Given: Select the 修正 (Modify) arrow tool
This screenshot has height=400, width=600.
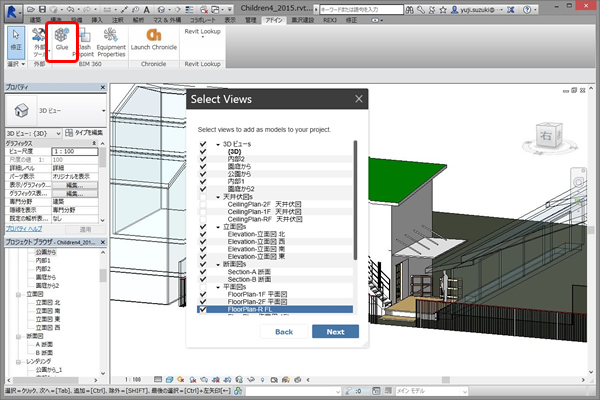Looking at the screenshot, I should point(16,42).
